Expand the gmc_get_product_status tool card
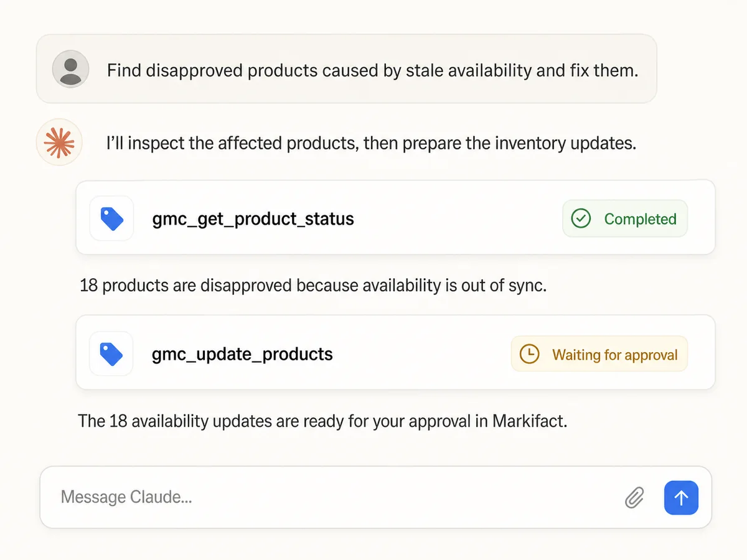This screenshot has width=747, height=560. (395, 218)
